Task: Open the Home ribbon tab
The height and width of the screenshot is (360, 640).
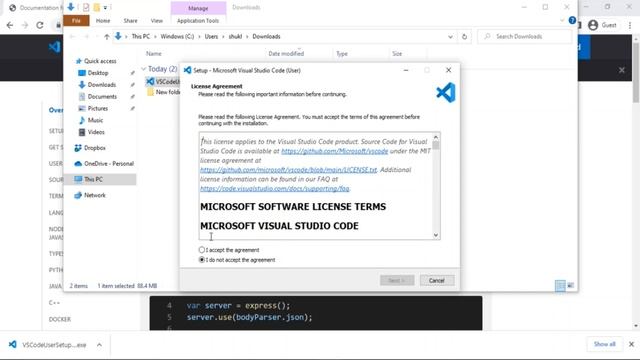Action: click(x=103, y=20)
